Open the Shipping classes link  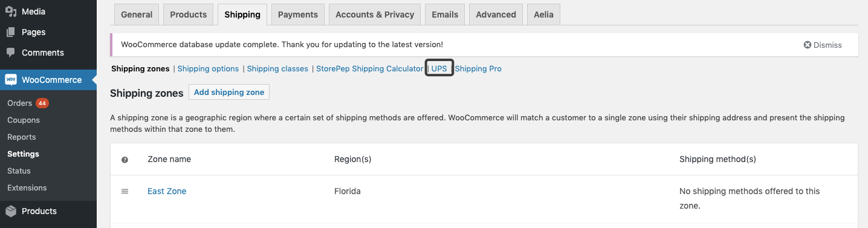click(277, 68)
